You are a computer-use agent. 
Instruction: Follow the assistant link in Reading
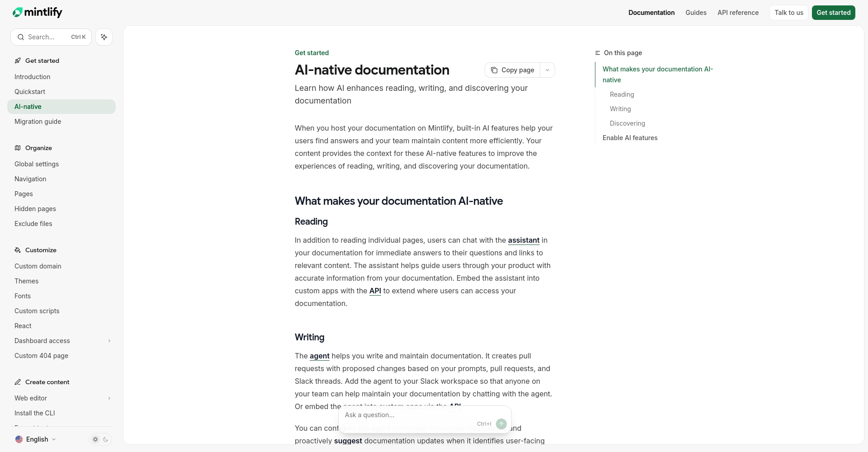[524, 240]
